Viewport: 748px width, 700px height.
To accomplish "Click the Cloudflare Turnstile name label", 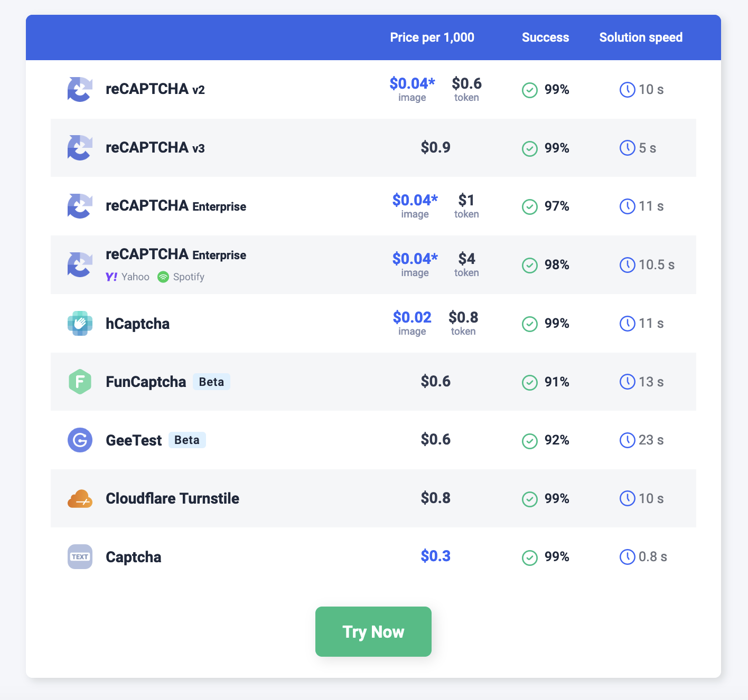I will click(x=172, y=498).
